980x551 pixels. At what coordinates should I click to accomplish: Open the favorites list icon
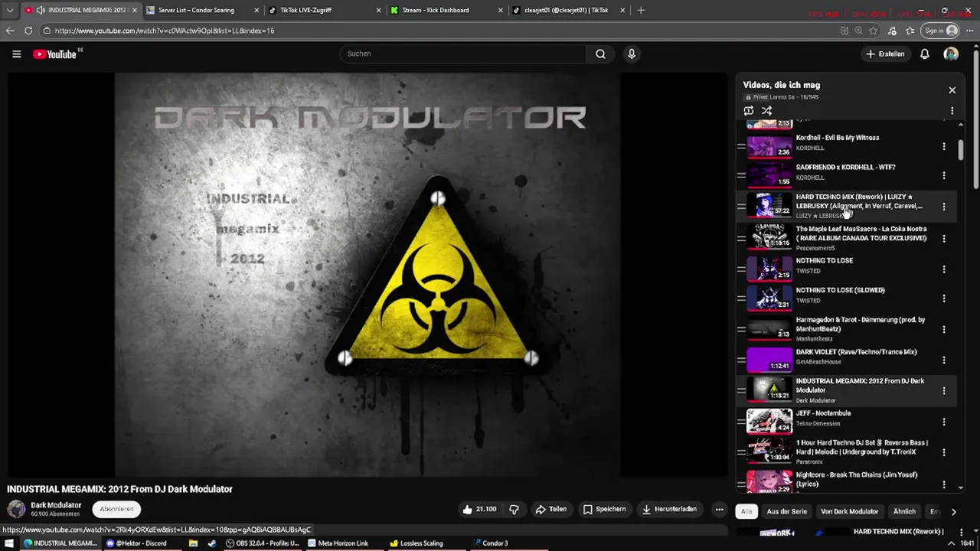tap(910, 31)
